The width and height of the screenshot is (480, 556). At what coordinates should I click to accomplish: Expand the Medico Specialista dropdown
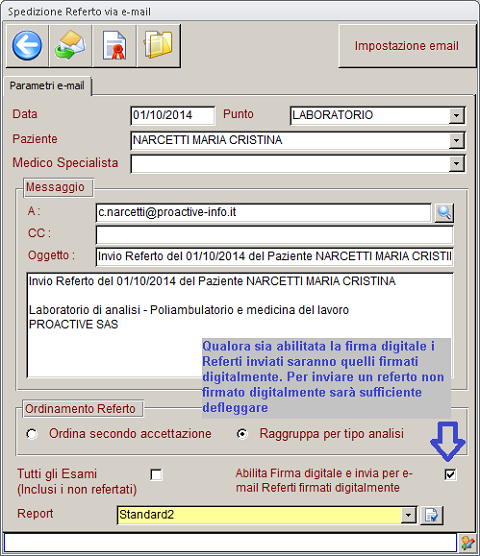coord(457,164)
